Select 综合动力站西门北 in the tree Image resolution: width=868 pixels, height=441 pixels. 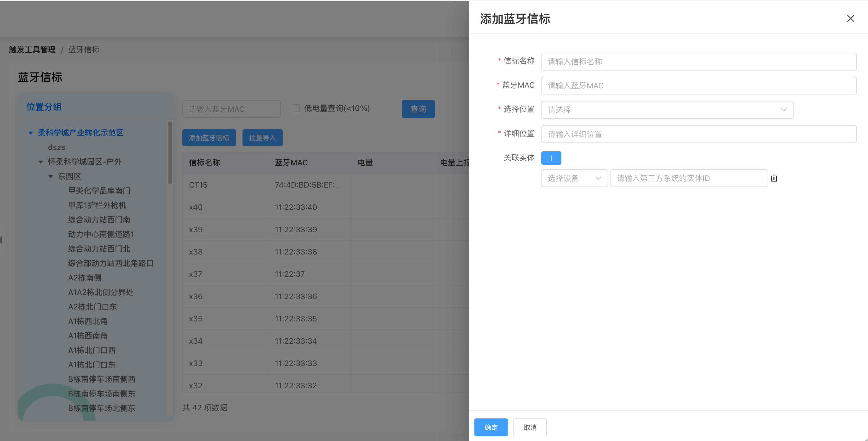pos(99,249)
